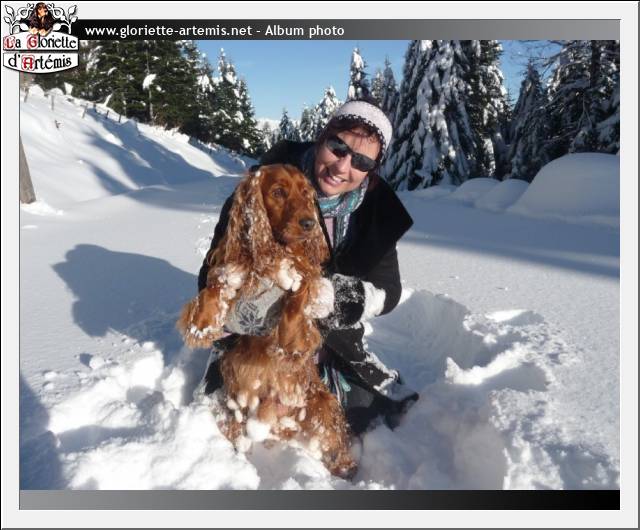
Task: Click the dog's raised snowy paw
Action: 287,275
